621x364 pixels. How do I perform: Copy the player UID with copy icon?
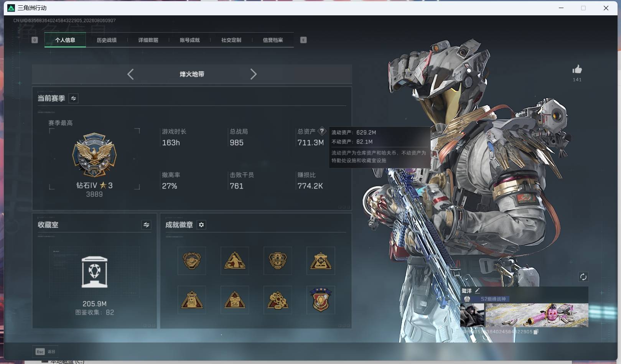536,332
